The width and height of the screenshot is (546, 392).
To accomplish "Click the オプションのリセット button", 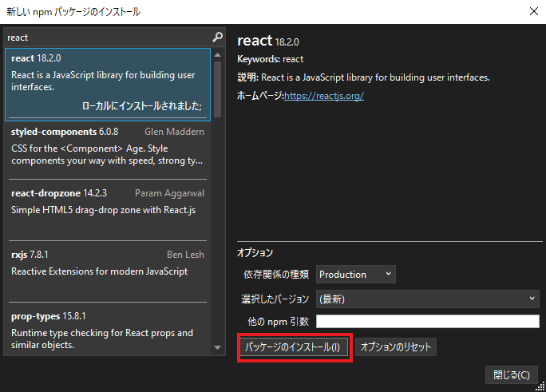I will tap(396, 347).
